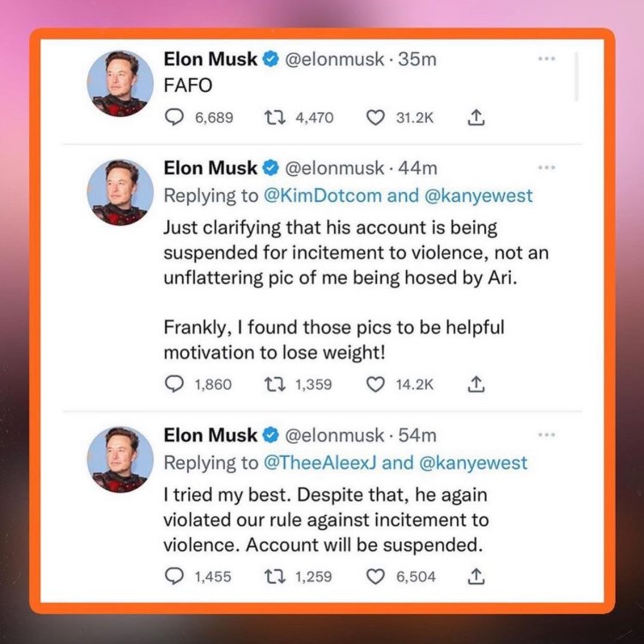Click the scrollbar at the feed's right edge
This screenshot has width=644, height=644.
[x=576, y=76]
